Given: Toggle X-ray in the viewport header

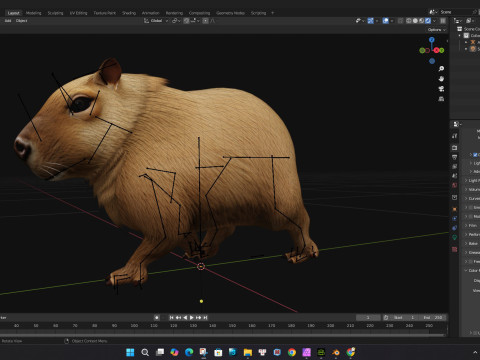Looking at the screenshot, I should [x=401, y=21].
